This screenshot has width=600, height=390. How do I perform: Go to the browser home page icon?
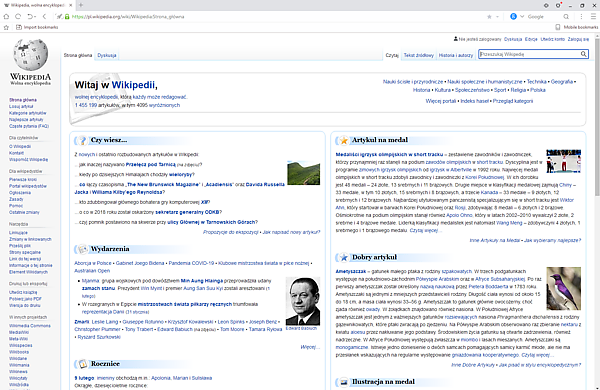click(x=6, y=16)
